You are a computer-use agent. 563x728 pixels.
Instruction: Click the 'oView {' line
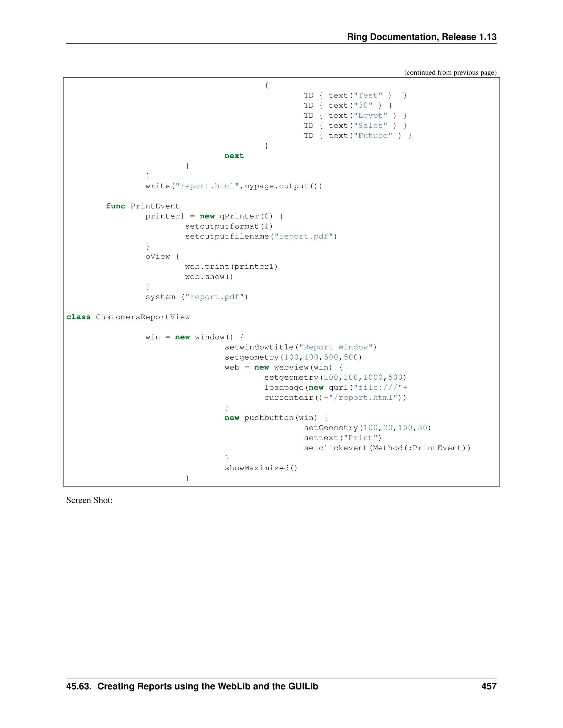162,256
